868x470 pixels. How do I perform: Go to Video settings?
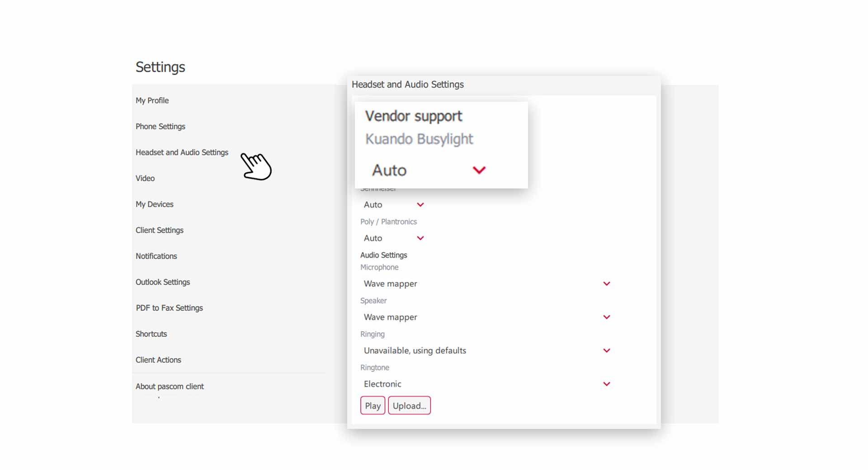coord(145,179)
